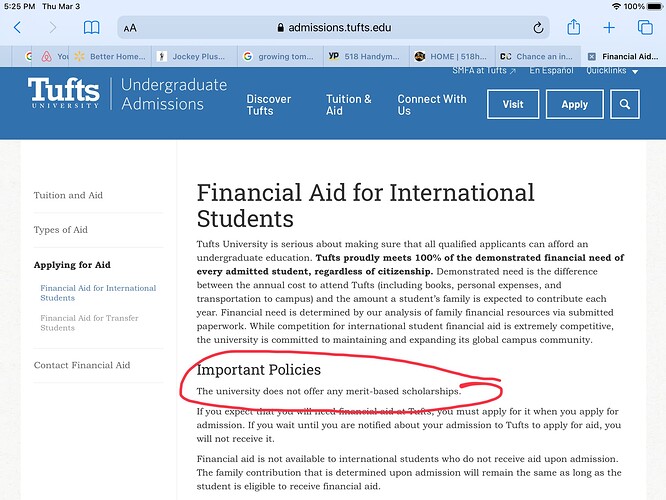Open the share sheet icon

coord(573,27)
